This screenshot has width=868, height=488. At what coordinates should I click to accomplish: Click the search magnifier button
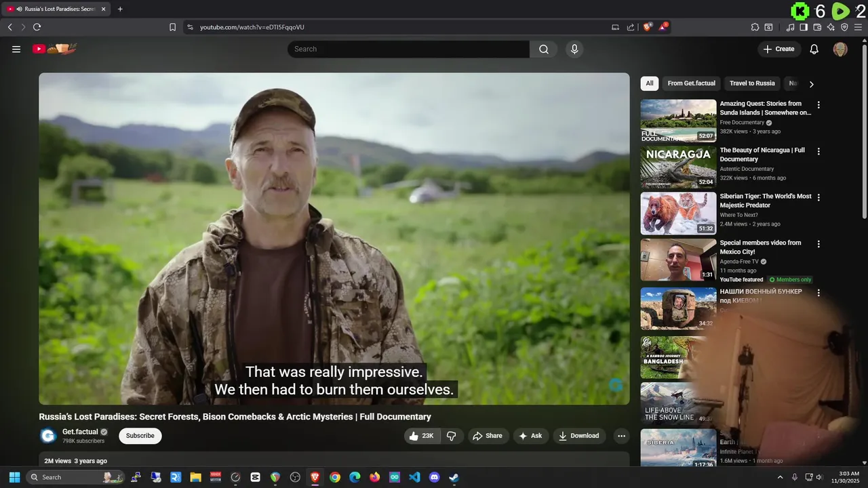coord(544,49)
